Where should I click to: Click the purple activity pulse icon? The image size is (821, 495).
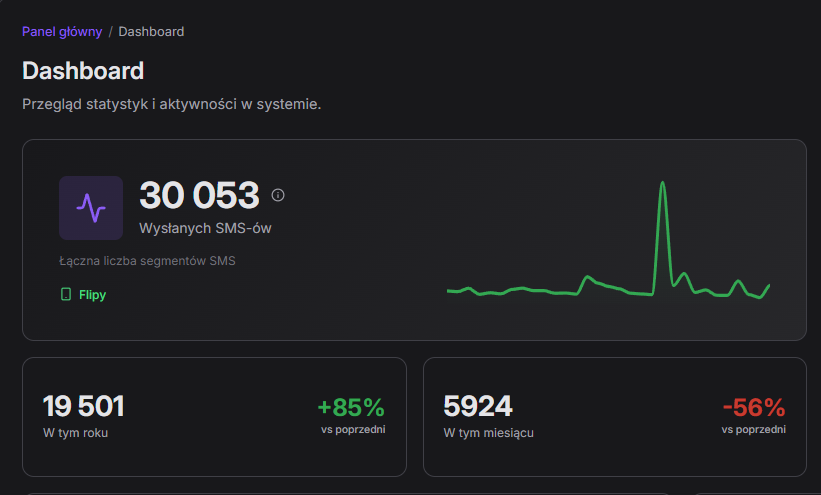coord(91,208)
